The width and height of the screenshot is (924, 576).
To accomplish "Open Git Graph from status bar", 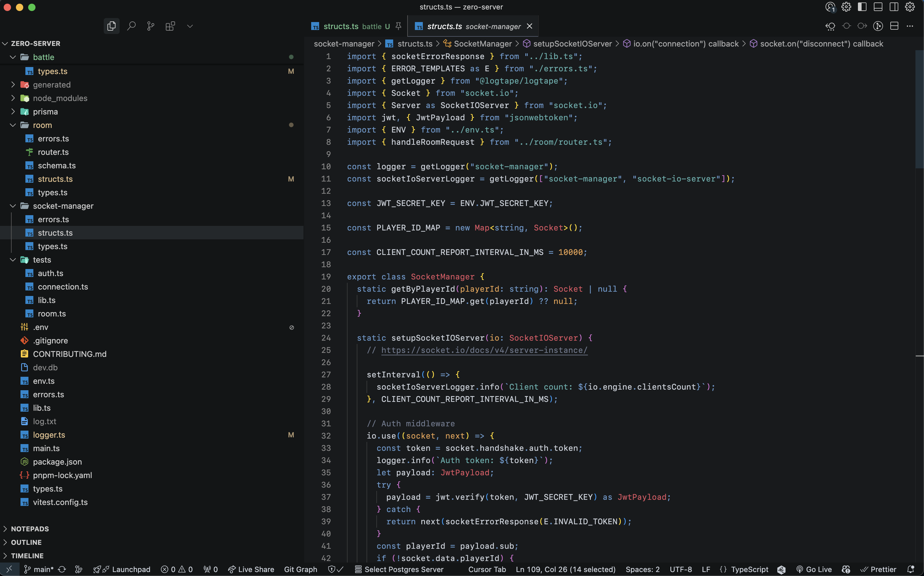I will [300, 569].
